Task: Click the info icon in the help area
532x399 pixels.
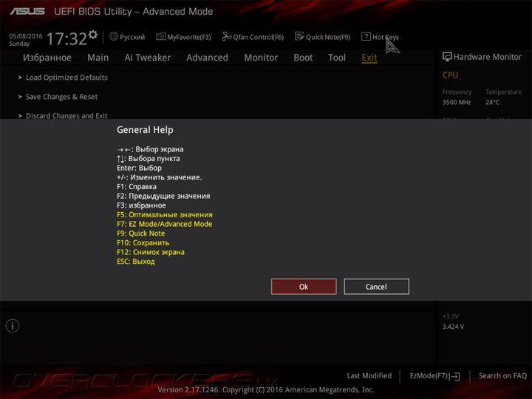Action: (x=13, y=326)
